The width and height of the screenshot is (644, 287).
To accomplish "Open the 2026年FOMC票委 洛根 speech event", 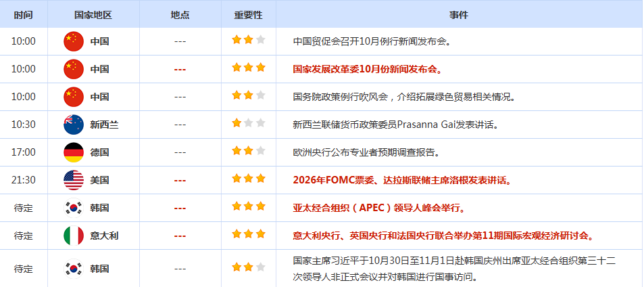I will (x=401, y=180).
